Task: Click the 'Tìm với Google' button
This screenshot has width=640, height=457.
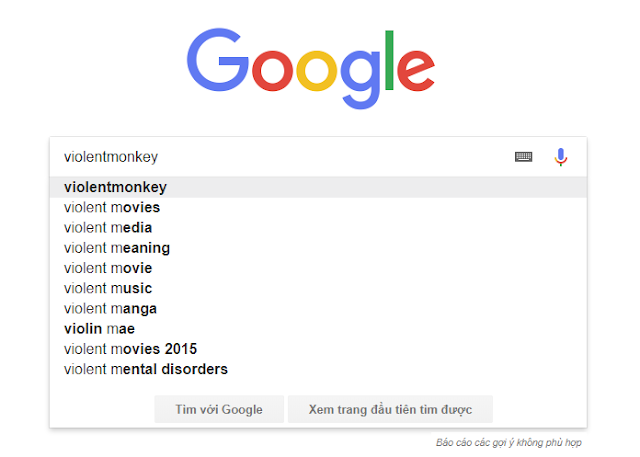Action: (219, 409)
